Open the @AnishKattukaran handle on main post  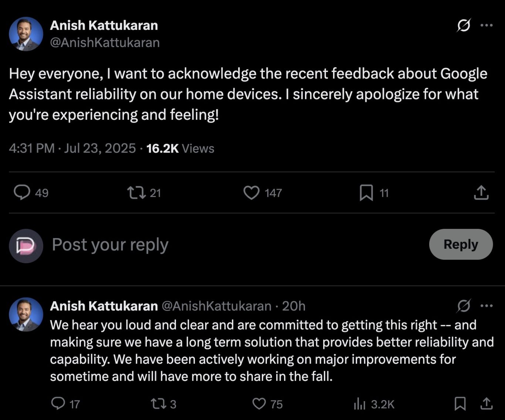click(105, 43)
